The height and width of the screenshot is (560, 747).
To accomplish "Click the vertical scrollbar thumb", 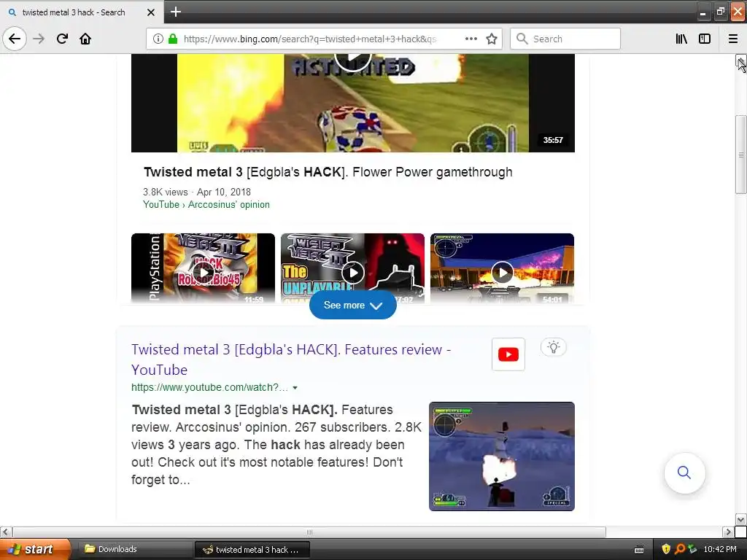I will pos(740,155).
